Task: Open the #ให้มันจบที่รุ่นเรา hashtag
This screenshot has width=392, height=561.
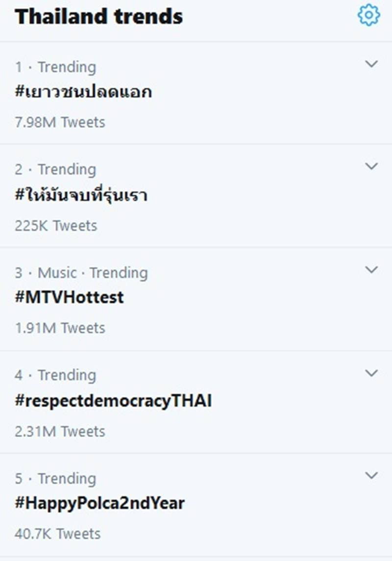Action: [81, 195]
